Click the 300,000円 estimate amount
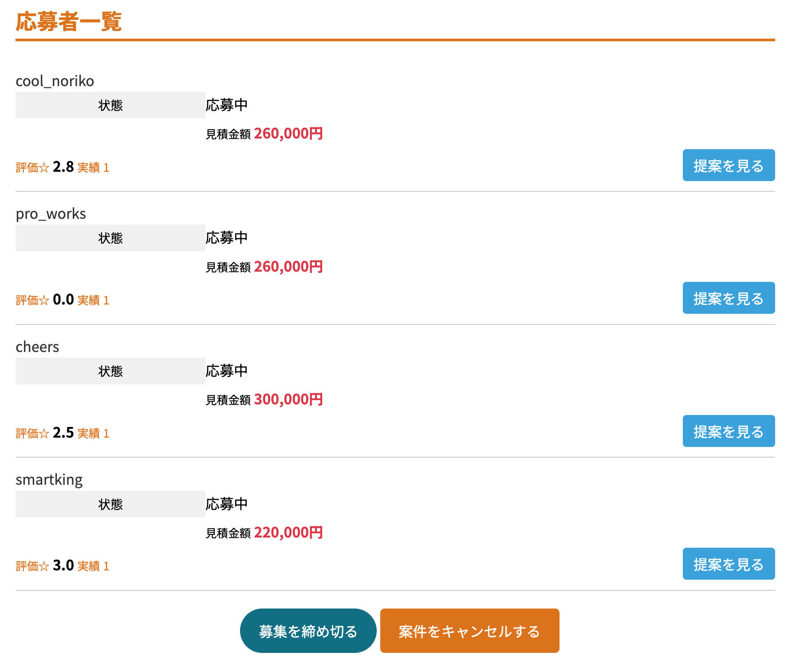The image size is (788, 672). [288, 399]
